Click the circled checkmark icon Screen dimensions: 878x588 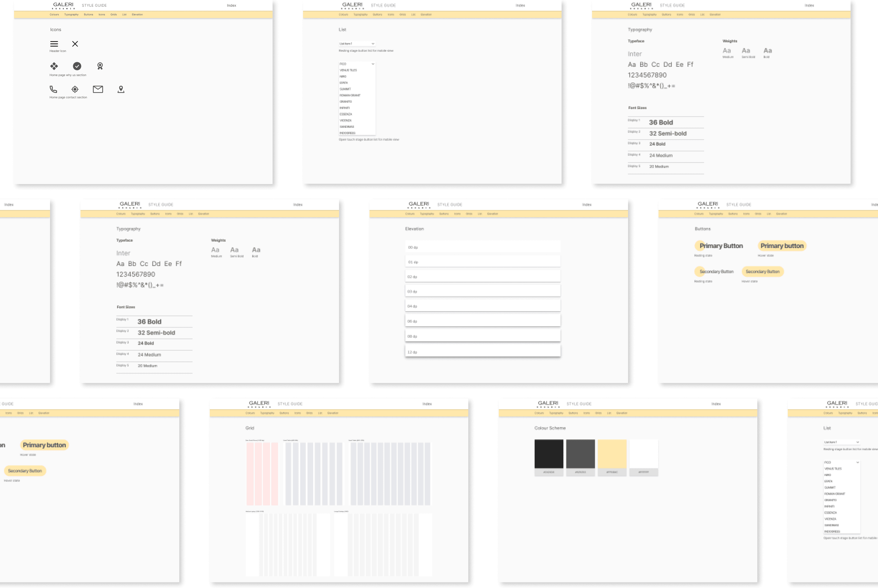point(77,66)
